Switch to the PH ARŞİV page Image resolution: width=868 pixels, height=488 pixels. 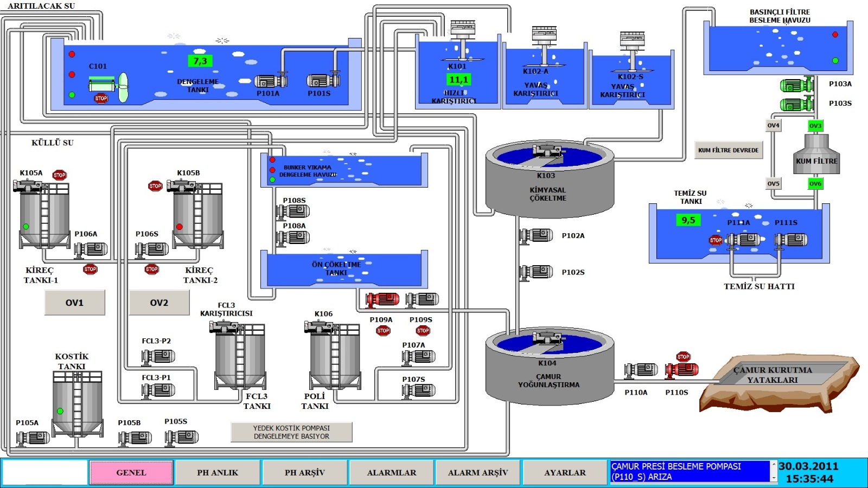coord(304,472)
